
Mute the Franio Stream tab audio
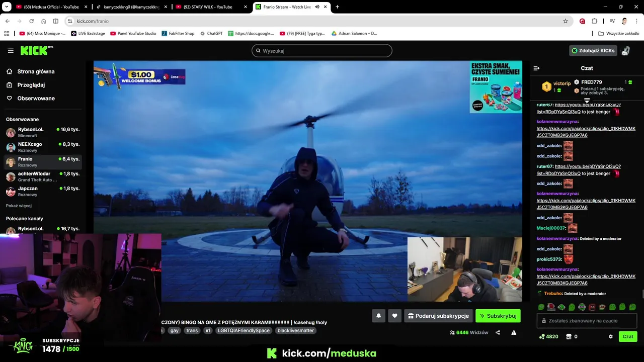317,7
